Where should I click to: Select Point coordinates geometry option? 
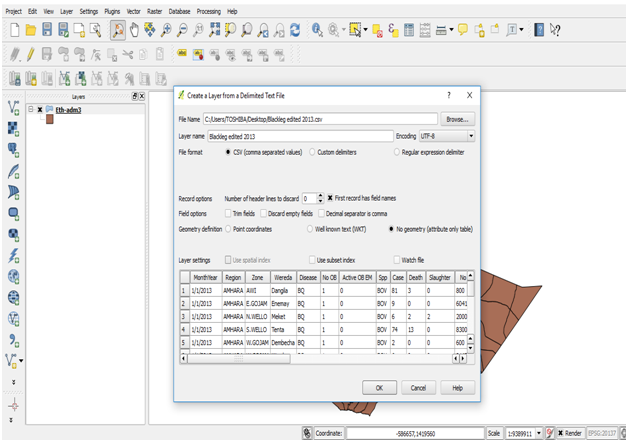[x=228, y=229]
